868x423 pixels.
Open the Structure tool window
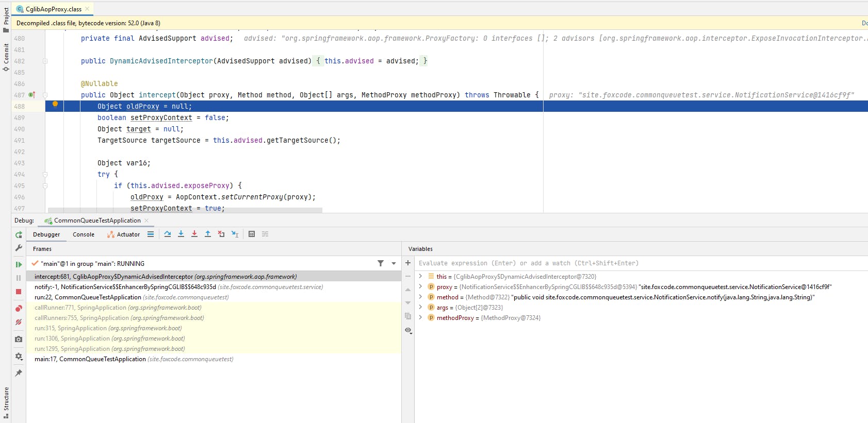pos(6,402)
